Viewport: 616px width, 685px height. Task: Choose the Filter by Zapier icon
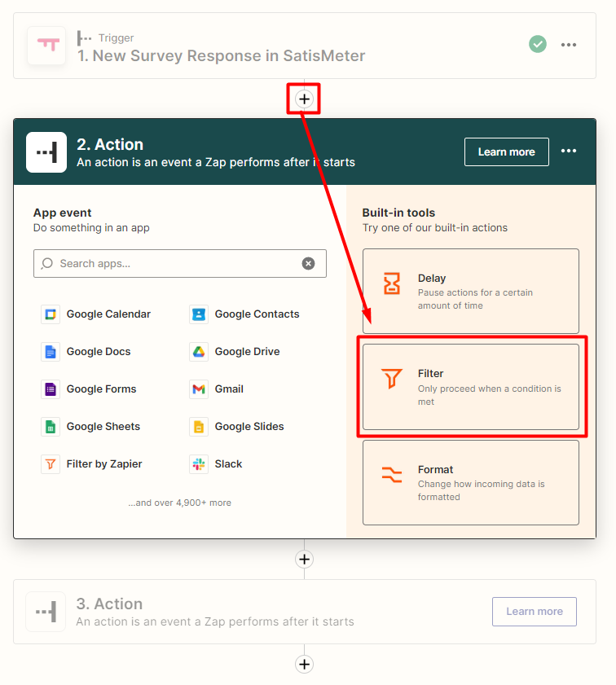(51, 464)
